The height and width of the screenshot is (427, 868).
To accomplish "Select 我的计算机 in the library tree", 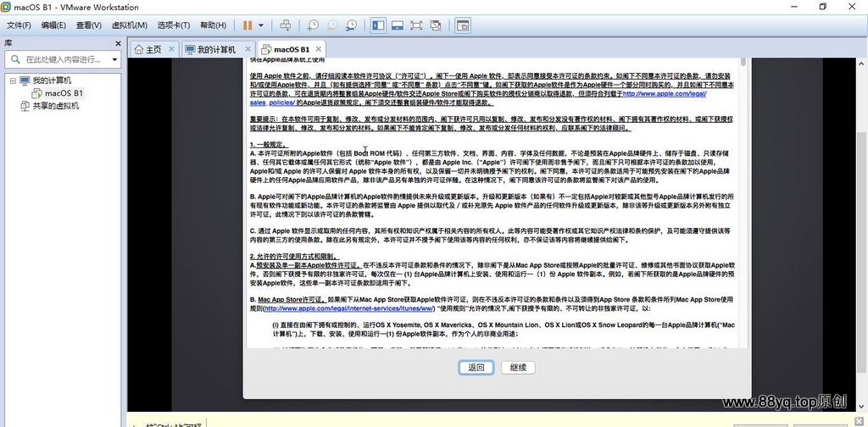I will pyautogui.click(x=52, y=80).
